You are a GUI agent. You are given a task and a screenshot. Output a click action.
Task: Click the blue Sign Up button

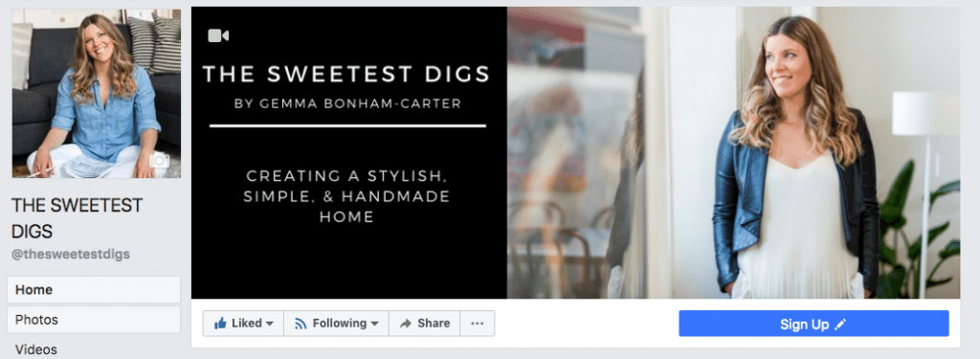click(x=813, y=324)
